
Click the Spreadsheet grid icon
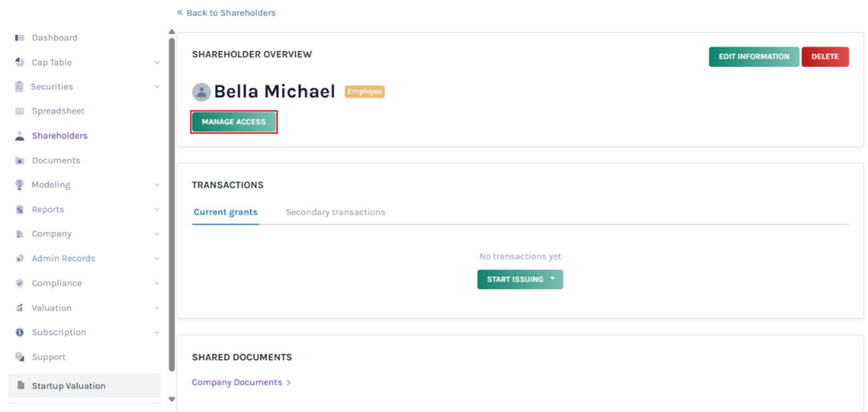pos(19,112)
